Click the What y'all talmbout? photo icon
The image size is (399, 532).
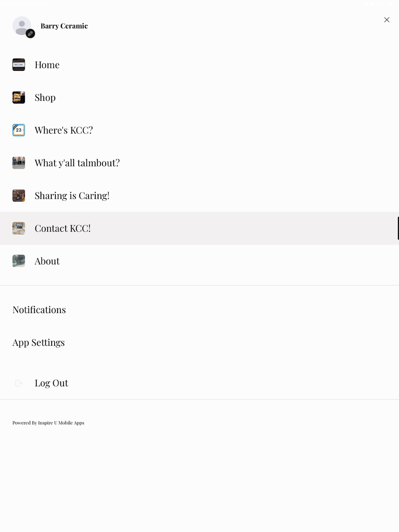click(19, 163)
